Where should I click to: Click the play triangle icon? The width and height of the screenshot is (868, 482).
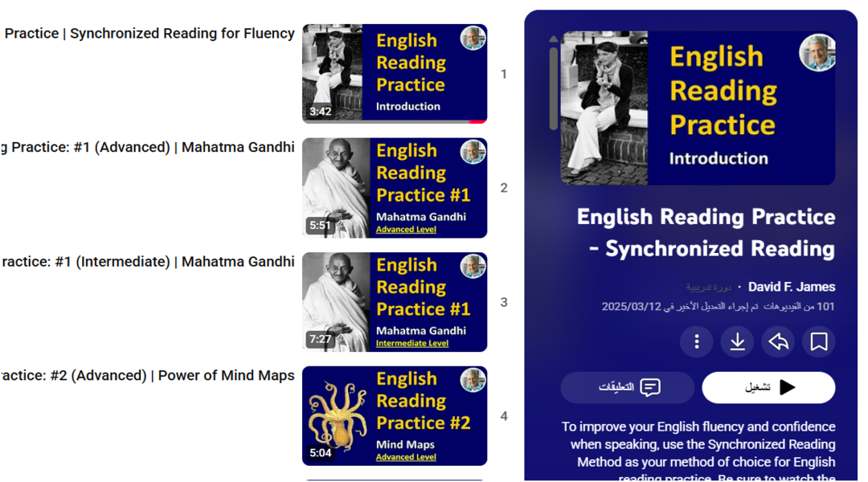tap(787, 387)
